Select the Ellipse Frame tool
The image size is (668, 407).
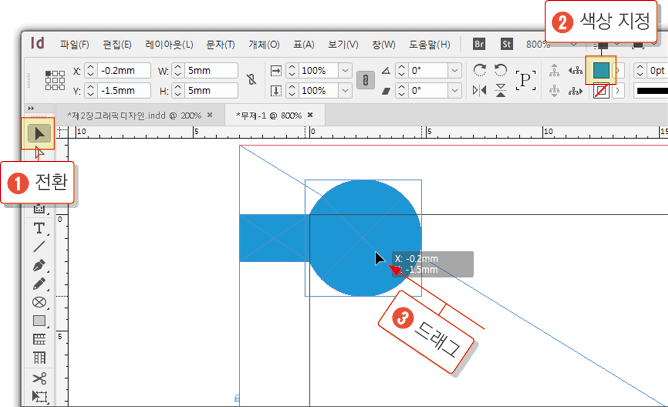pyautogui.click(x=39, y=302)
